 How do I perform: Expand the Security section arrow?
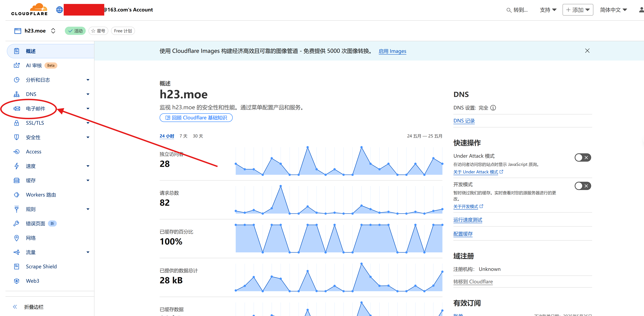(x=88, y=137)
